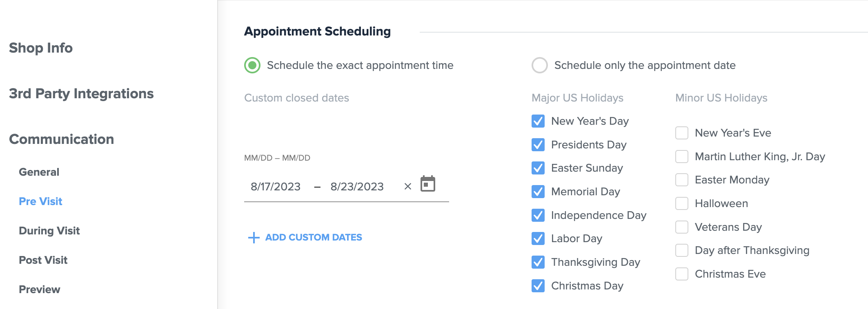
Task: Select Schedule the exact appointment time
Action: (x=252, y=65)
